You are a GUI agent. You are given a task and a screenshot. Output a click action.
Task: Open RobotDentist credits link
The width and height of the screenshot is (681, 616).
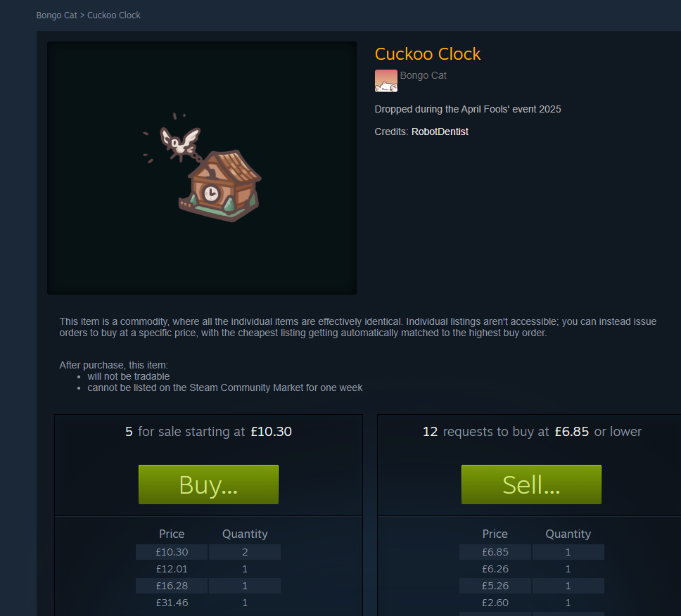click(x=440, y=131)
